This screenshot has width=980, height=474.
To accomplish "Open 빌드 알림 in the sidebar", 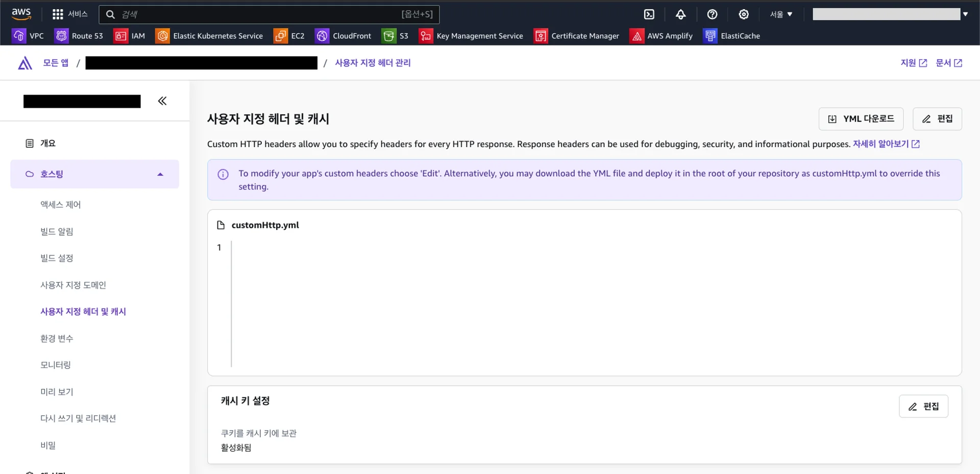I will click(x=57, y=232).
